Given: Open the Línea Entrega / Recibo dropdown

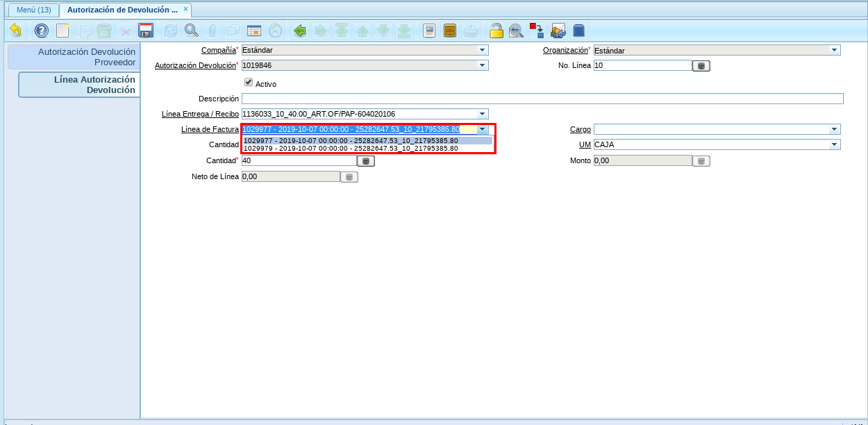Looking at the screenshot, I should coord(483,114).
